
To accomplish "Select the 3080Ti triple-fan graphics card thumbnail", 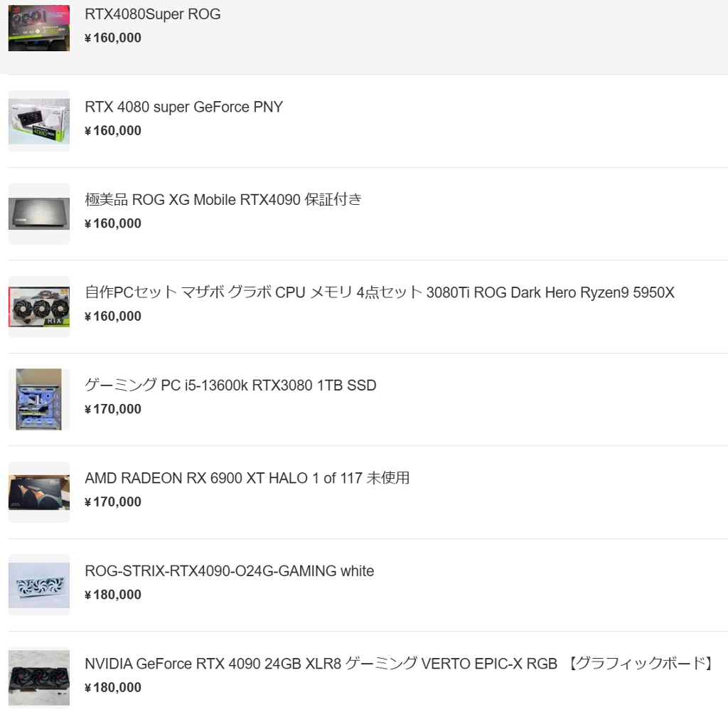I will pos(39,307).
